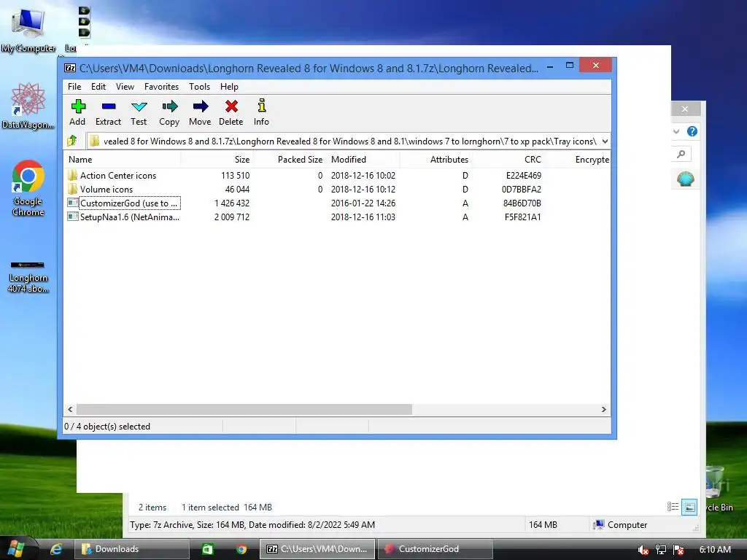
Task: Select the SetupNaa1.6 file entry
Action: pyautogui.click(x=124, y=217)
